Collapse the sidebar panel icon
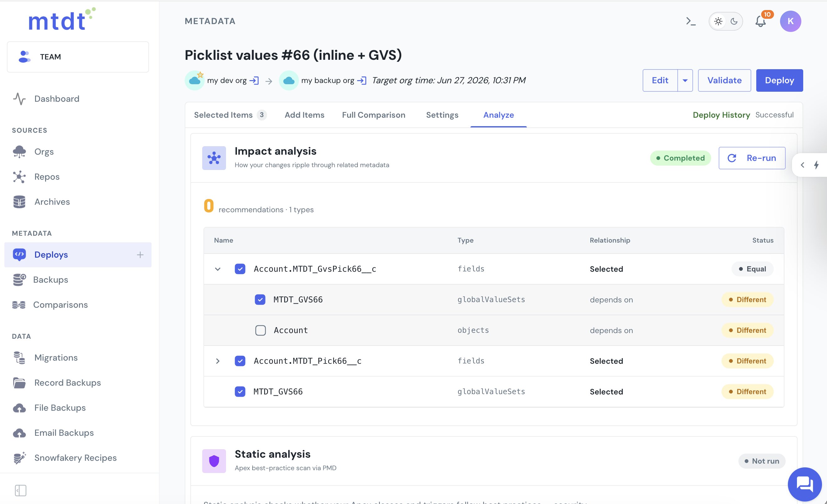Viewport: 827px width, 504px height. (x=20, y=490)
